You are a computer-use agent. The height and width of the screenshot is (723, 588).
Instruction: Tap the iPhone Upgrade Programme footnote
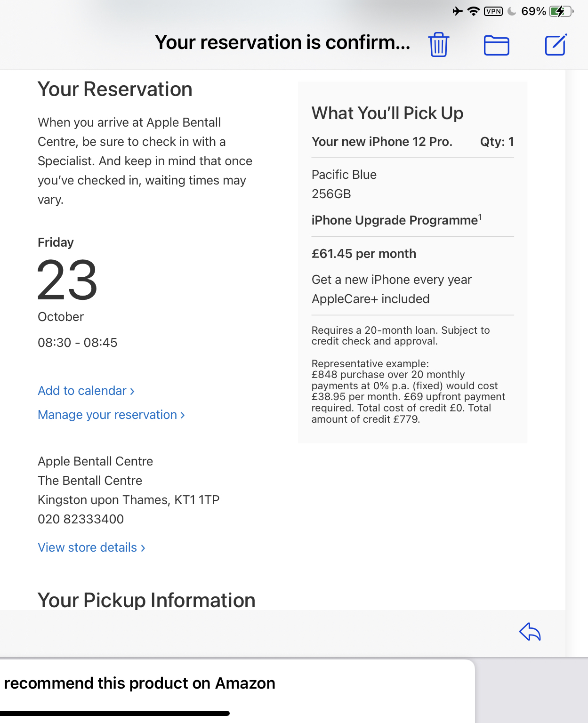click(480, 217)
